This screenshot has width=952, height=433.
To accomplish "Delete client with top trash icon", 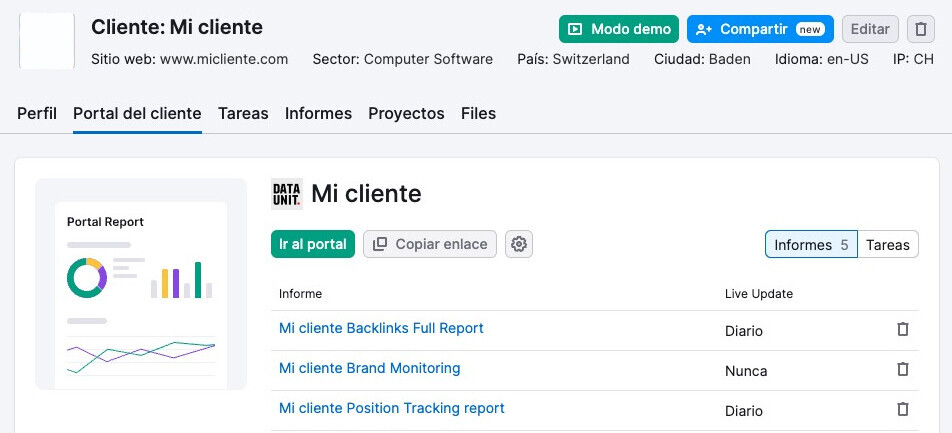I will tap(920, 29).
